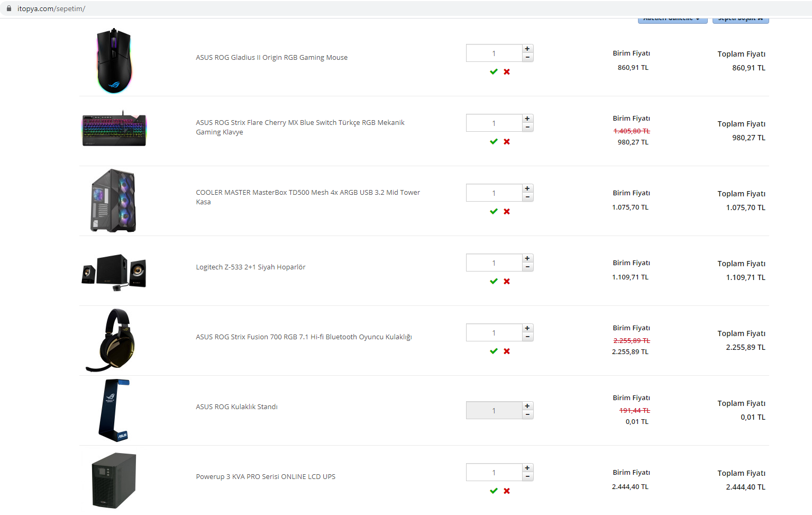The height and width of the screenshot is (515, 812).
Task: Confirm quantity for Strix Flare keyboard with green check
Action: [494, 142]
